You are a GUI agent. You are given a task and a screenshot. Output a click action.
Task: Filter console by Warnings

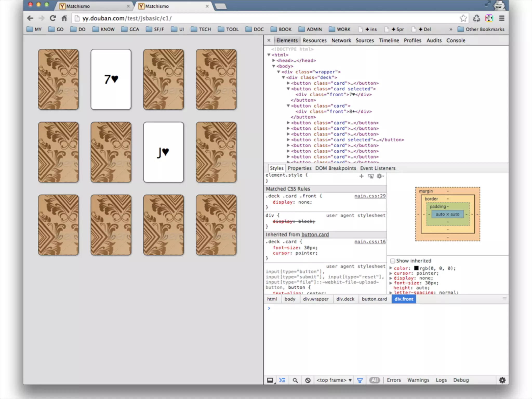click(418, 380)
